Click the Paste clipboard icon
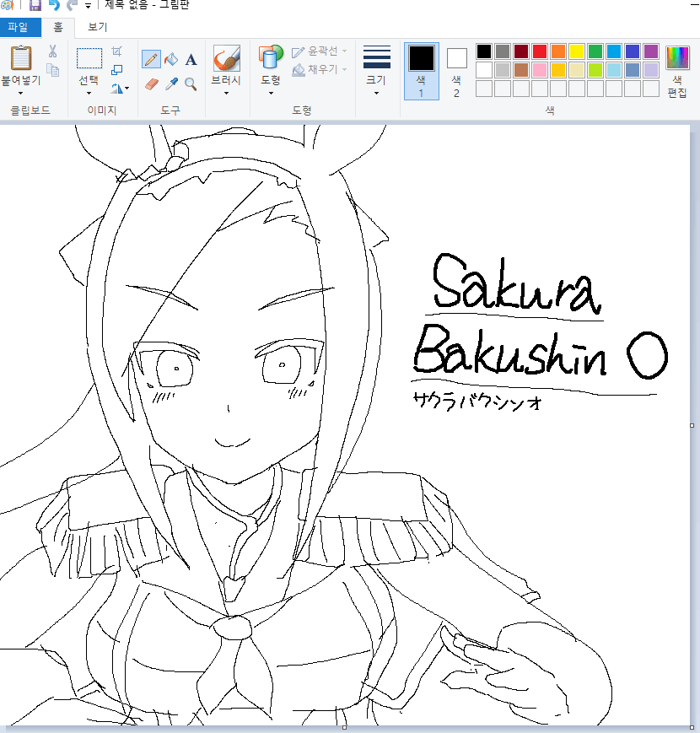Image resolution: width=700 pixels, height=733 pixels. (21, 58)
